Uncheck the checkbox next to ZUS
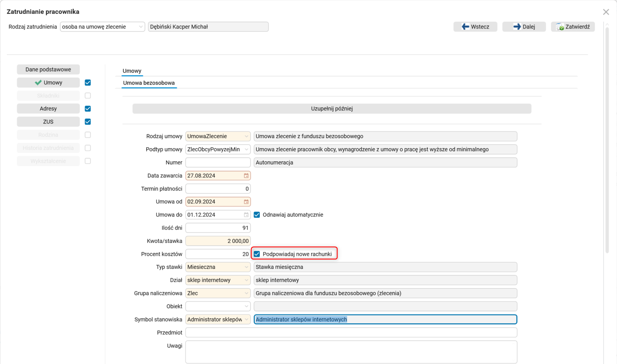The image size is (617, 364). pos(88,122)
